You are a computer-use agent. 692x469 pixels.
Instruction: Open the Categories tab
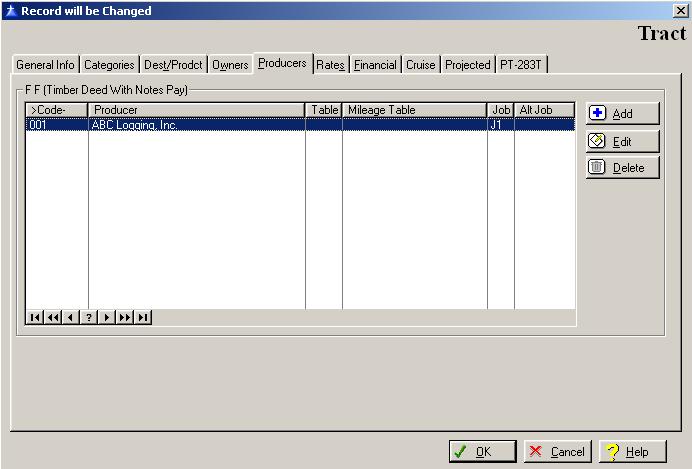point(109,65)
